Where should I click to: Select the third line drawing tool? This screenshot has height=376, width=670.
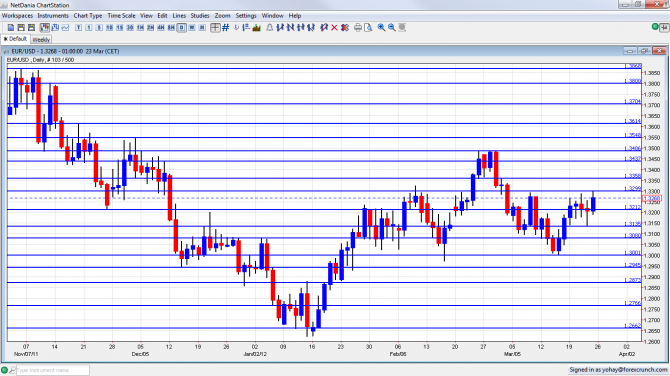point(301,27)
